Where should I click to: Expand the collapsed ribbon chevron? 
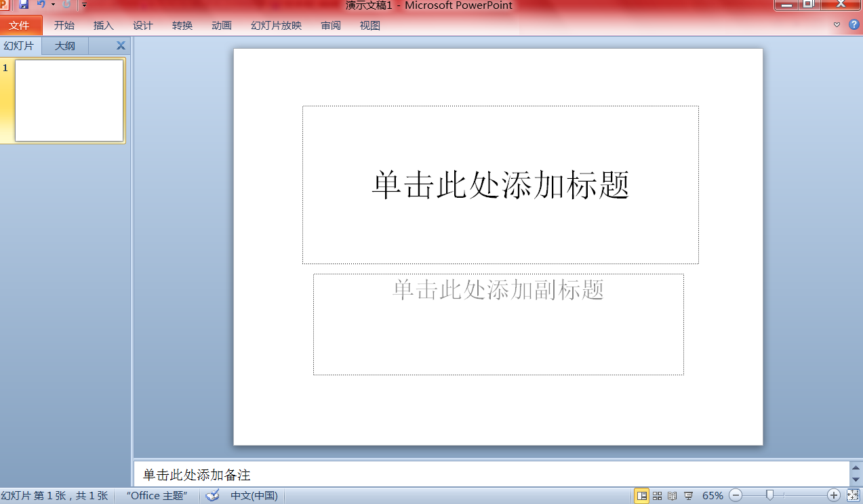837,24
